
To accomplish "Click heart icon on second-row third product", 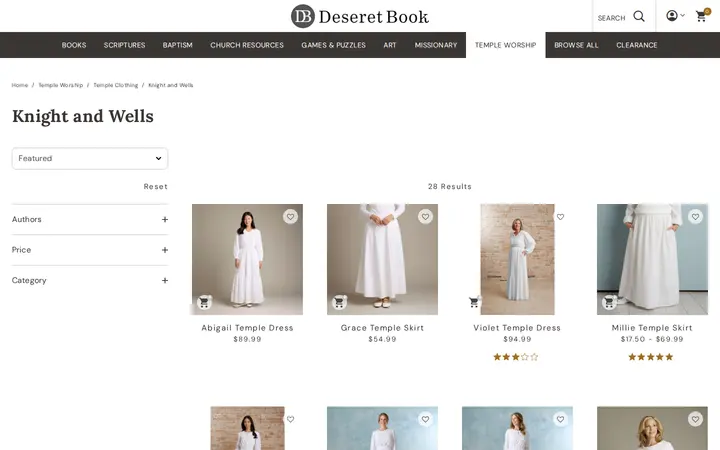I will coord(560,419).
